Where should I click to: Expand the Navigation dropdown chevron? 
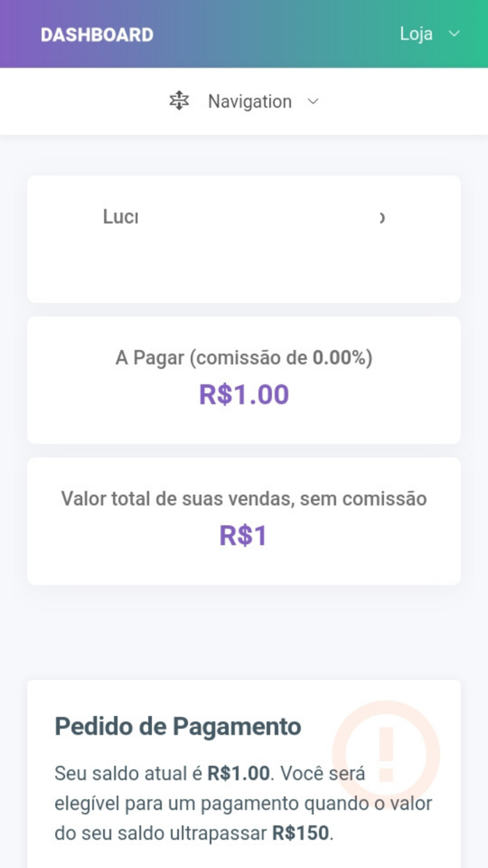click(x=313, y=102)
